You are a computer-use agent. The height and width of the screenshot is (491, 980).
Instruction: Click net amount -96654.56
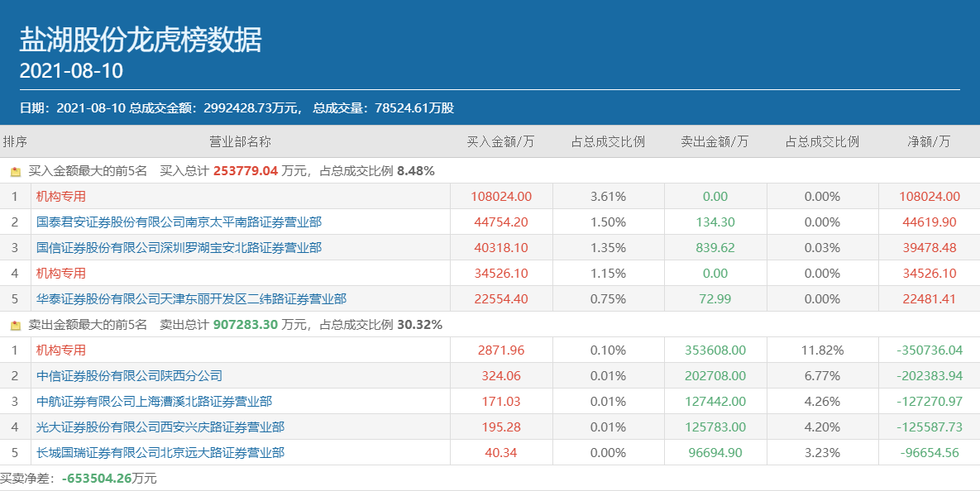tap(930, 452)
